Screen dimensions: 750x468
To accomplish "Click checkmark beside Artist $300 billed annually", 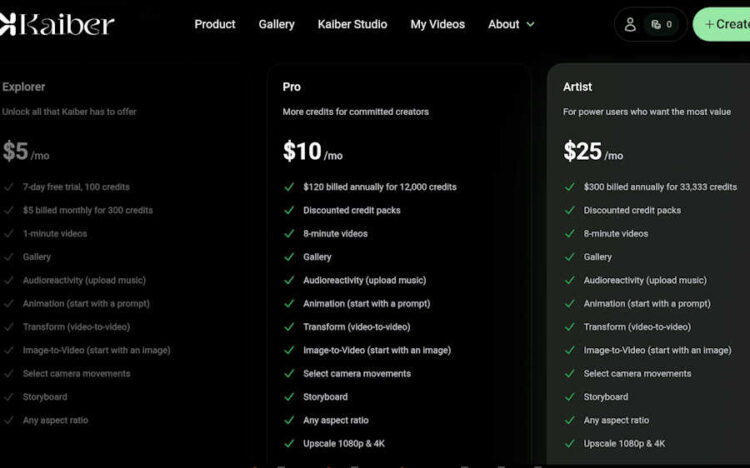I will (570, 187).
